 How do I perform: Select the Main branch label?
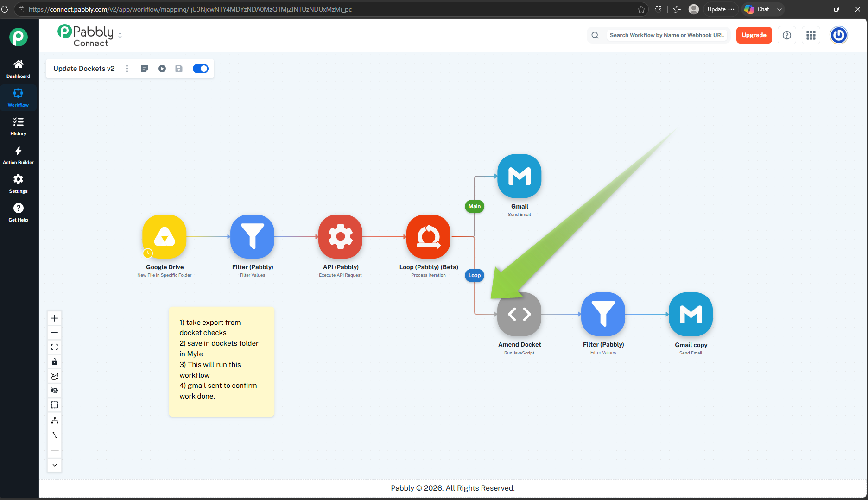[x=475, y=206]
